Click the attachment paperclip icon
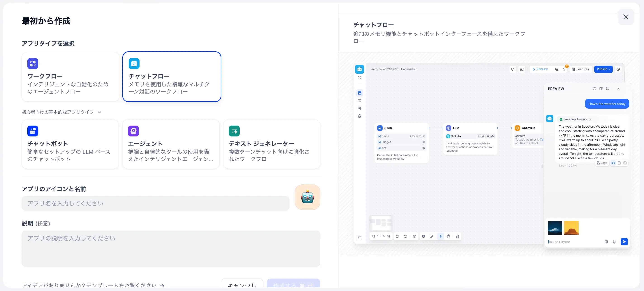 click(606, 241)
